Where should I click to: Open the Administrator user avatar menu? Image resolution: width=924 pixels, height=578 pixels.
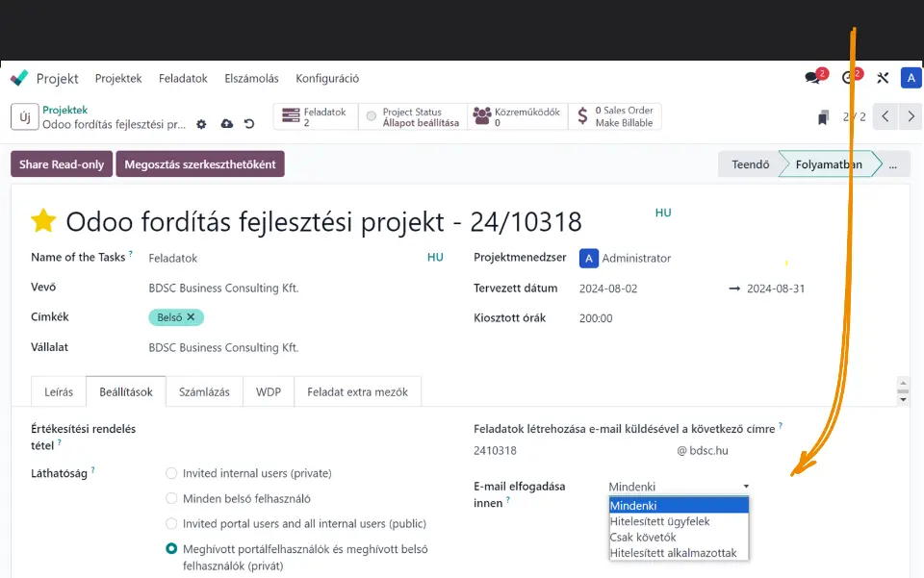point(911,78)
